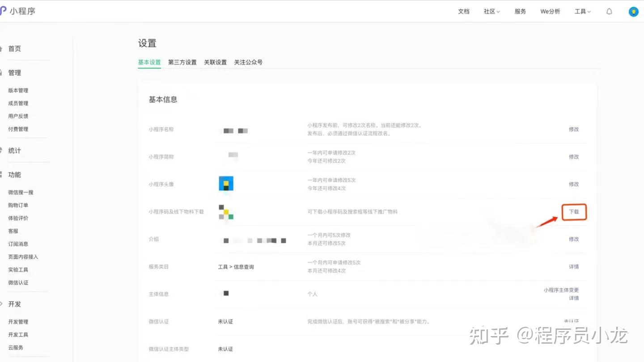Open 详情 in the 服务类目 row

pyautogui.click(x=574, y=267)
